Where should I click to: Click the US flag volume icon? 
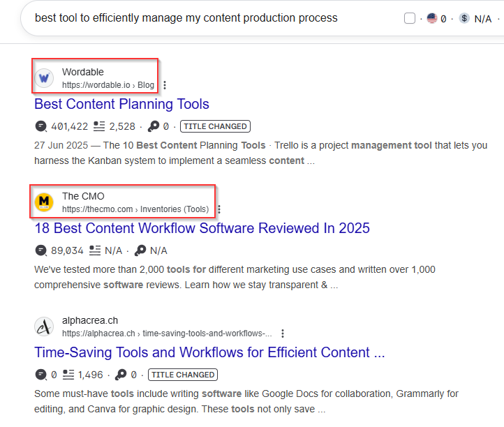pyautogui.click(x=431, y=18)
